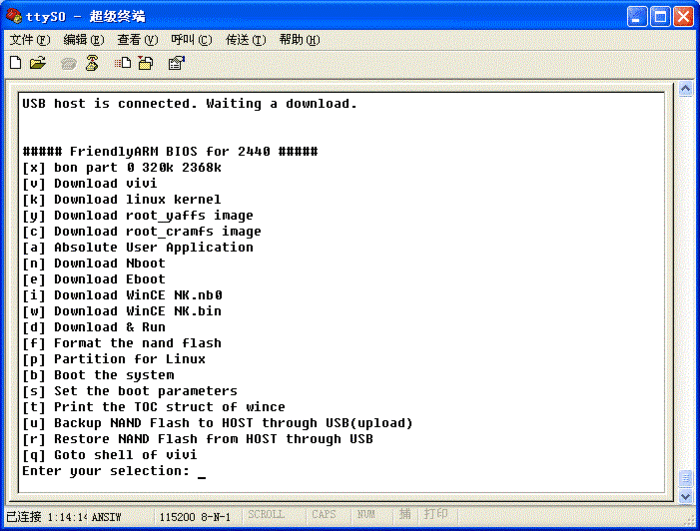Click '[c] Download root_cramfs image' line
Viewport: 700px width, 531px height.
142,231
